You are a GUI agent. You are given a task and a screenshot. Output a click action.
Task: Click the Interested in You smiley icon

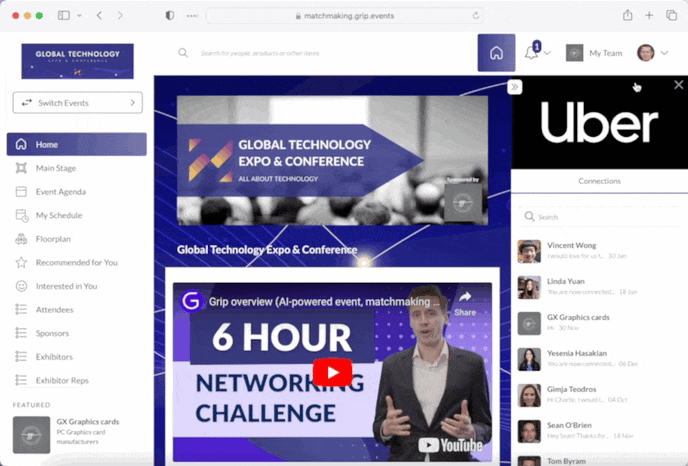click(21, 286)
